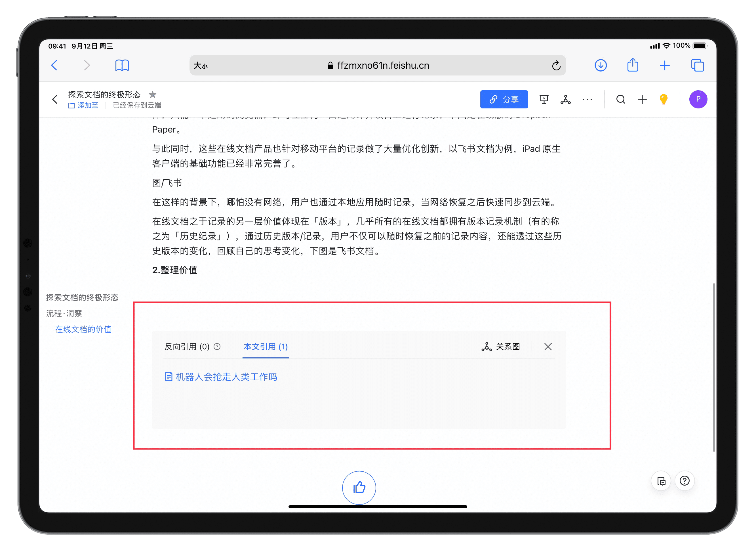The height and width of the screenshot is (552, 756).
Task: Open the page text size menu
Action: (x=201, y=66)
